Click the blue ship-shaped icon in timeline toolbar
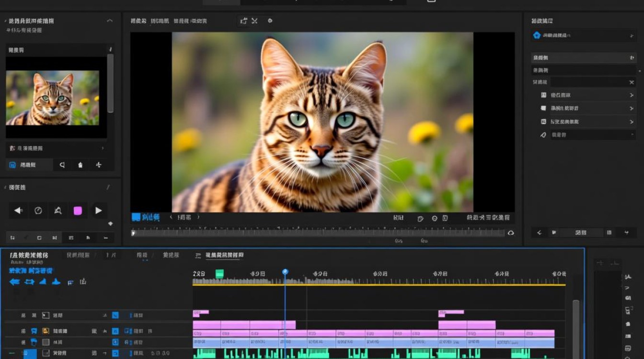Viewport: 644px width, 359px height. tap(56, 282)
